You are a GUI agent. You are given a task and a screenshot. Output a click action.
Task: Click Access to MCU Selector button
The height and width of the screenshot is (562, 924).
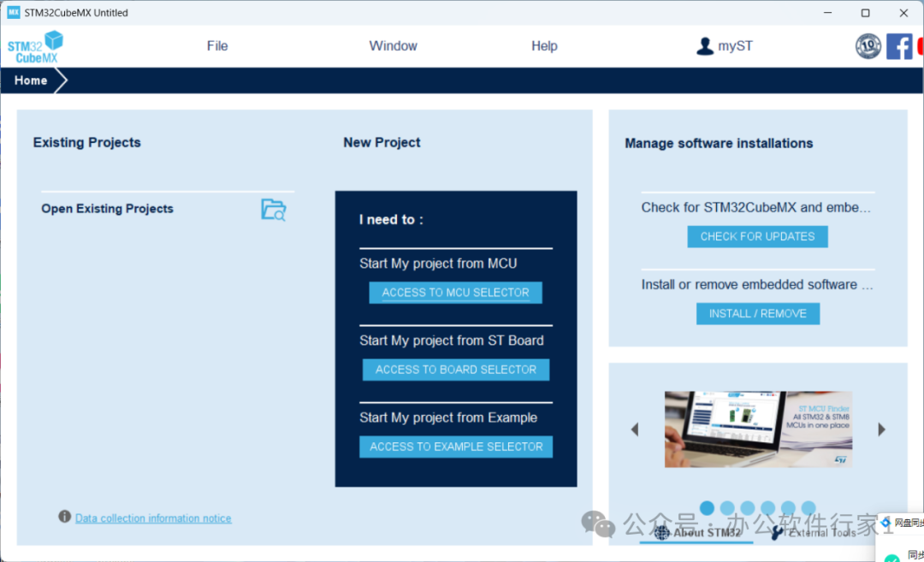click(455, 293)
